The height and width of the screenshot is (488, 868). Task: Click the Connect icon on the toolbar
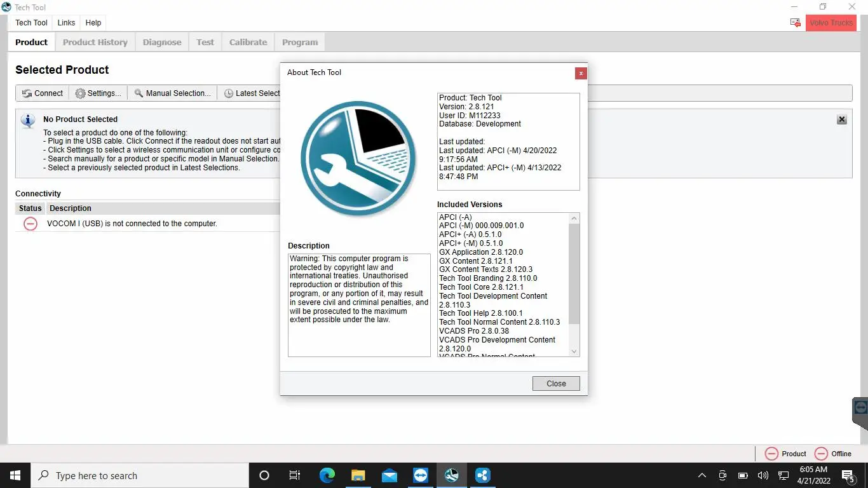point(25,93)
